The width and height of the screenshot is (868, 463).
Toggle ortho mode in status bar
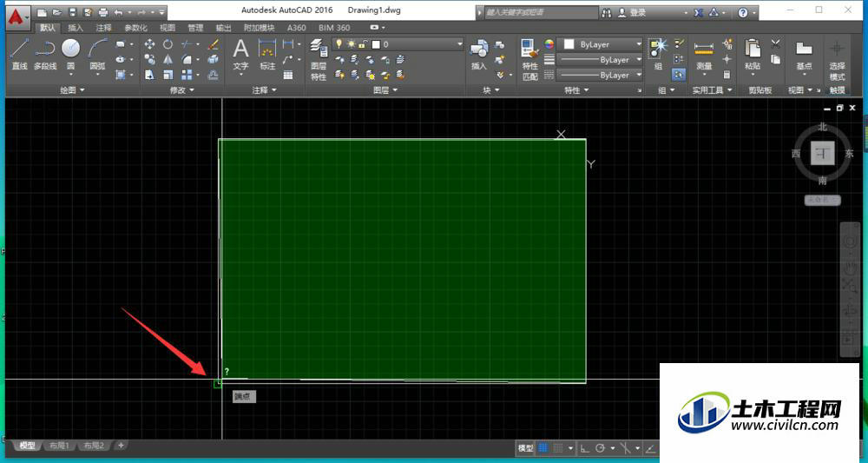pos(585,448)
